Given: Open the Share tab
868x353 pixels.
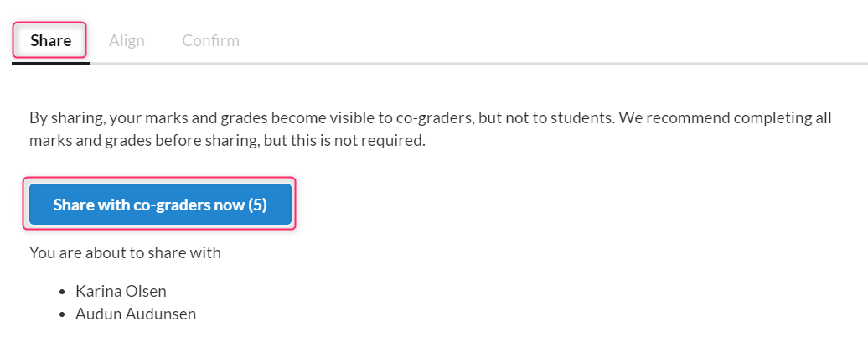Looking at the screenshot, I should [x=50, y=40].
